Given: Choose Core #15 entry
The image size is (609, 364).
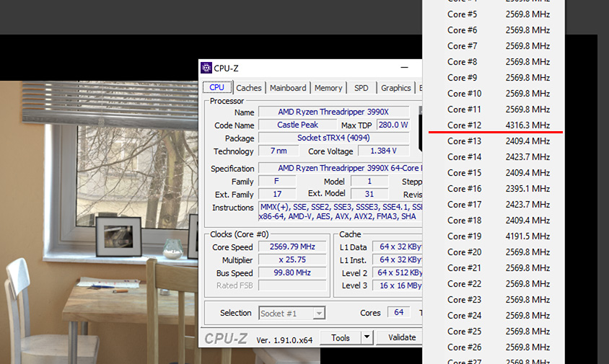Looking at the screenshot, I should (x=494, y=173).
